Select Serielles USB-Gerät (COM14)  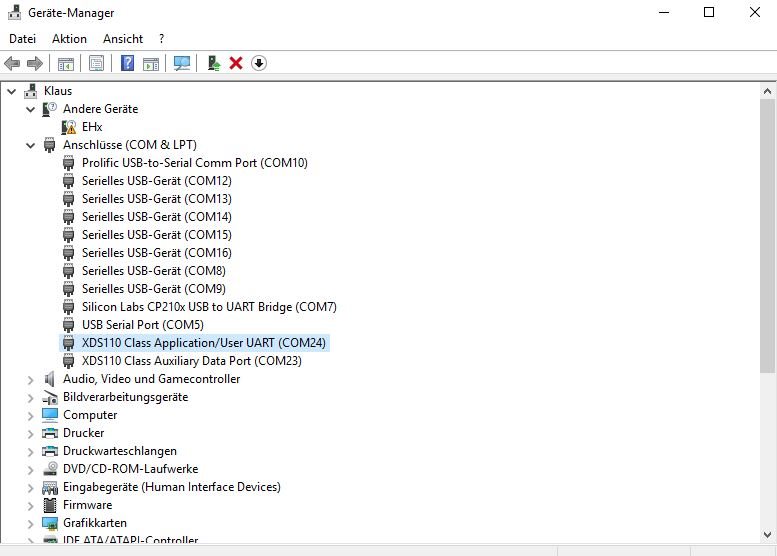pos(157,217)
